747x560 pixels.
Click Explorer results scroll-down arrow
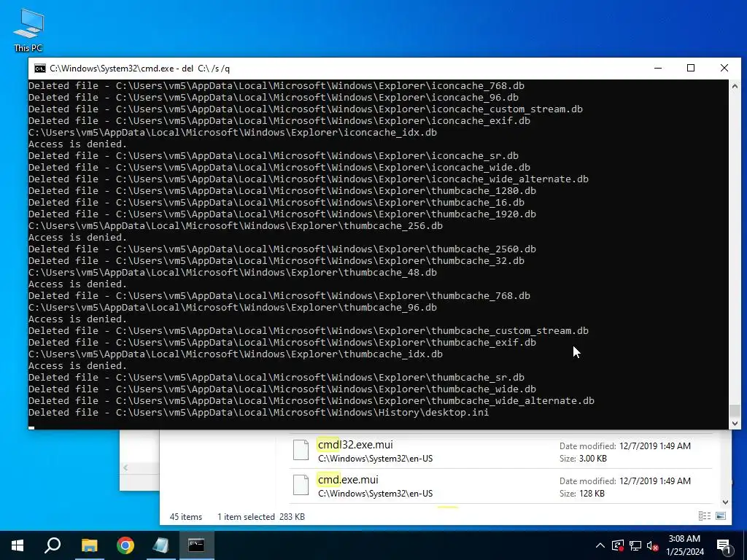(x=725, y=502)
